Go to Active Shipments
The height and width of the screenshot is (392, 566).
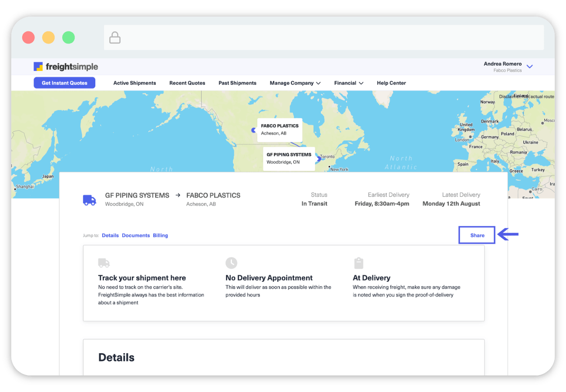135,83
